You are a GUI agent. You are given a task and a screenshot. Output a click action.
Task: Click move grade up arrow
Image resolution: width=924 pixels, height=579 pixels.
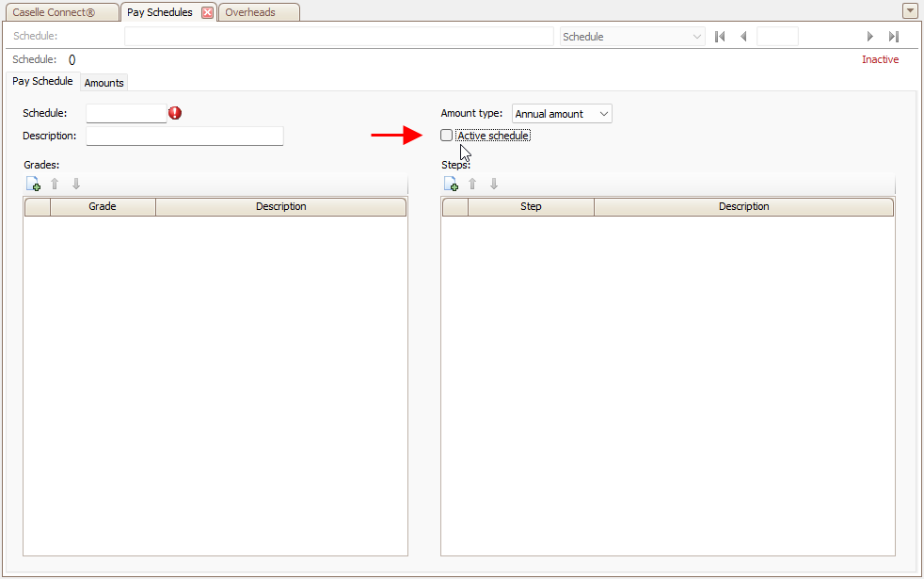[55, 185]
